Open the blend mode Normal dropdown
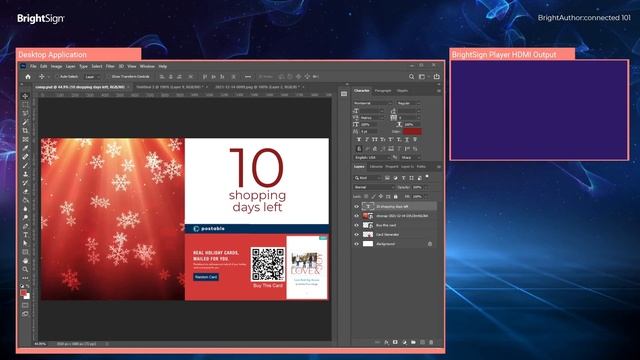Image resolution: width=640 pixels, height=360 pixels. point(374,187)
